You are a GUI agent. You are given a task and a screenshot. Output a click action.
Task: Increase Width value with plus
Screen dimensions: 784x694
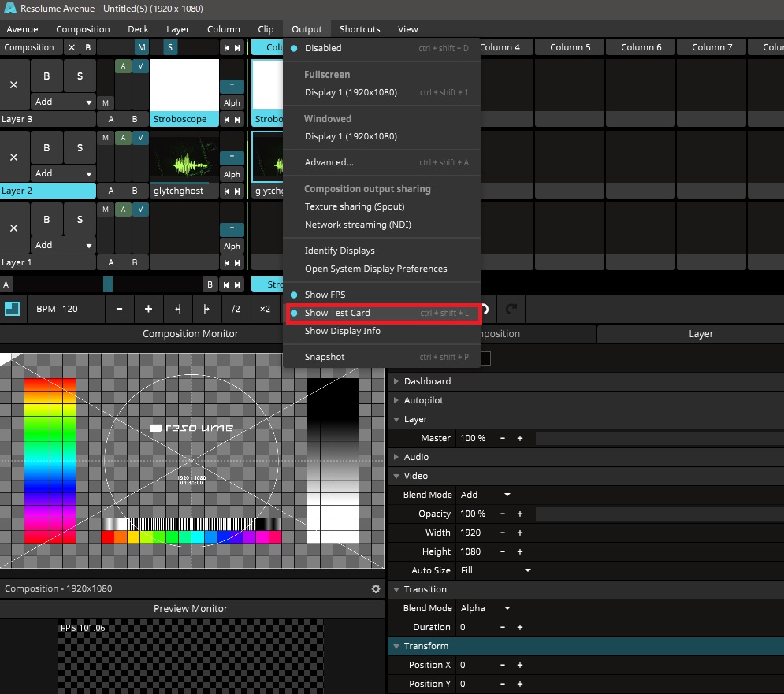tap(520, 533)
